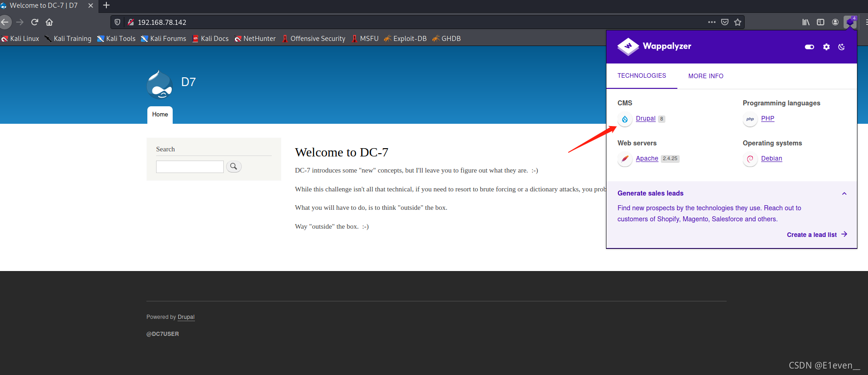Open a new browser tab
This screenshot has width=868, height=375.
click(106, 6)
